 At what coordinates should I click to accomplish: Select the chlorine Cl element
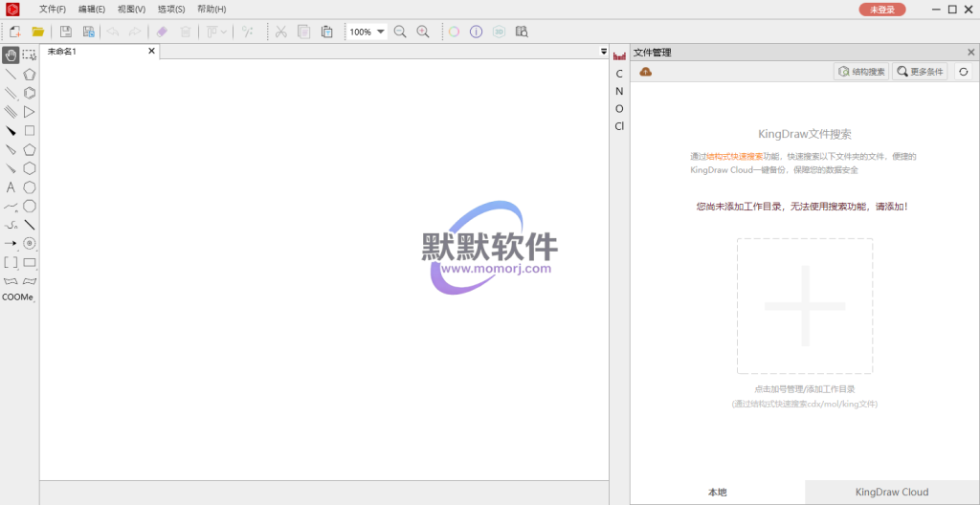click(619, 126)
